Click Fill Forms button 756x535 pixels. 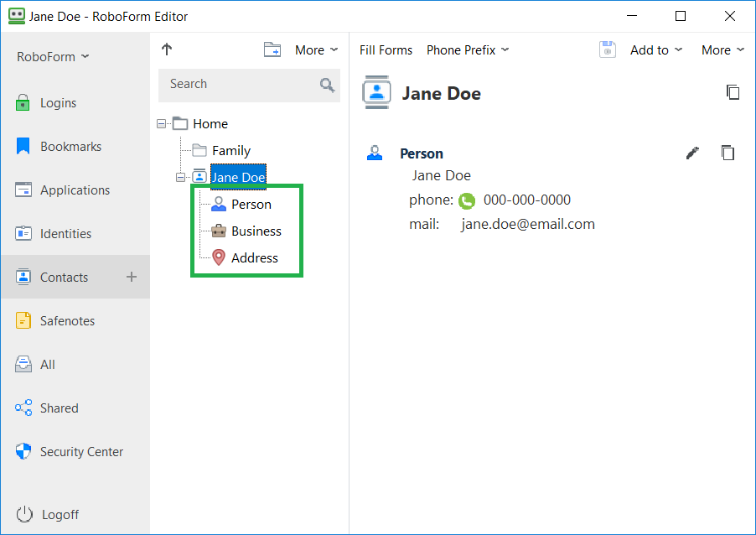tap(386, 50)
